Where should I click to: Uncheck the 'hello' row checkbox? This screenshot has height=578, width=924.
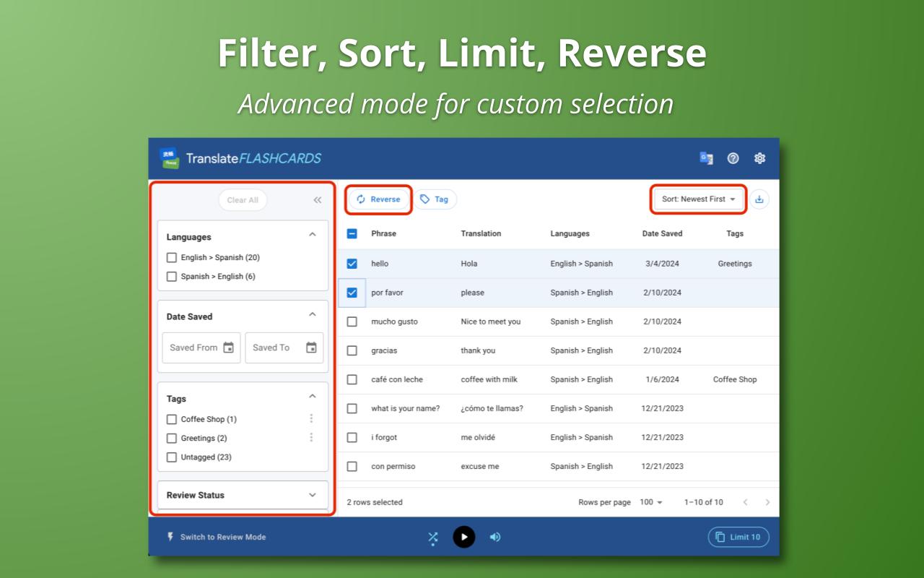tap(352, 264)
